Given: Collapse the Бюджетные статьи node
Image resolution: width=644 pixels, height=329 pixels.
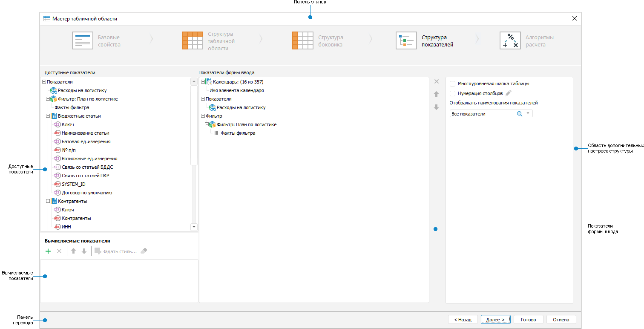Looking at the screenshot, I should coord(48,116).
